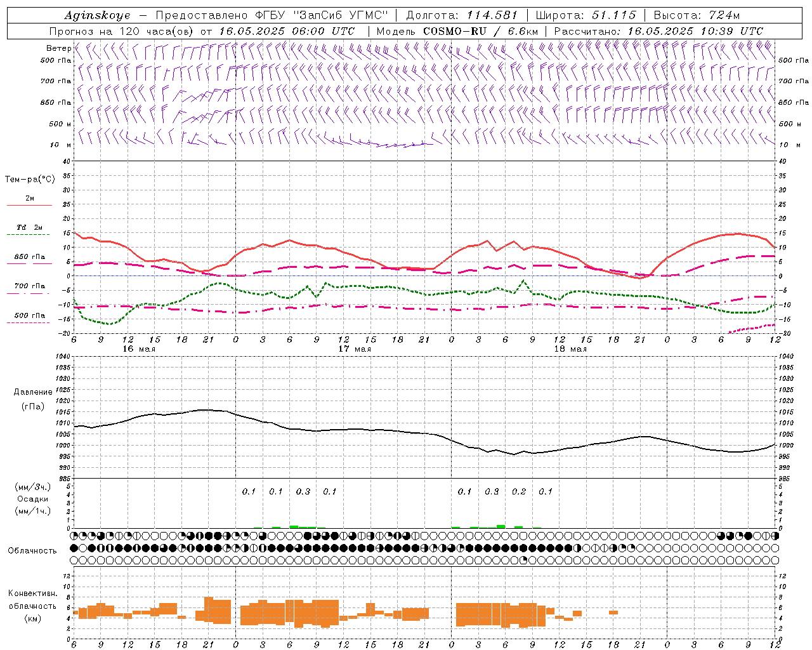Click the '(км)' unit label under convective cloudiness
Image resolution: width=812 pixels, height=650 pixels.
pyautogui.click(x=32, y=618)
